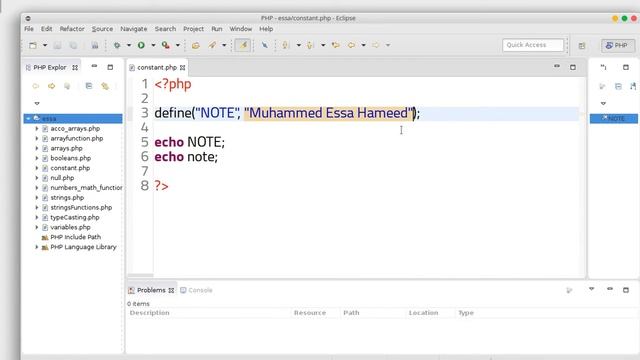
Task: Select typeCasting.php file
Action: (75, 217)
